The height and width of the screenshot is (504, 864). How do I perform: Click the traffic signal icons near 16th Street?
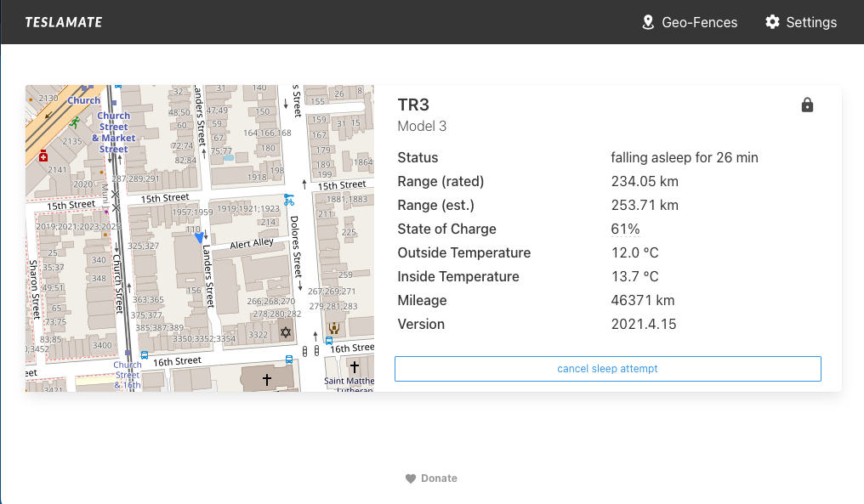[310, 350]
